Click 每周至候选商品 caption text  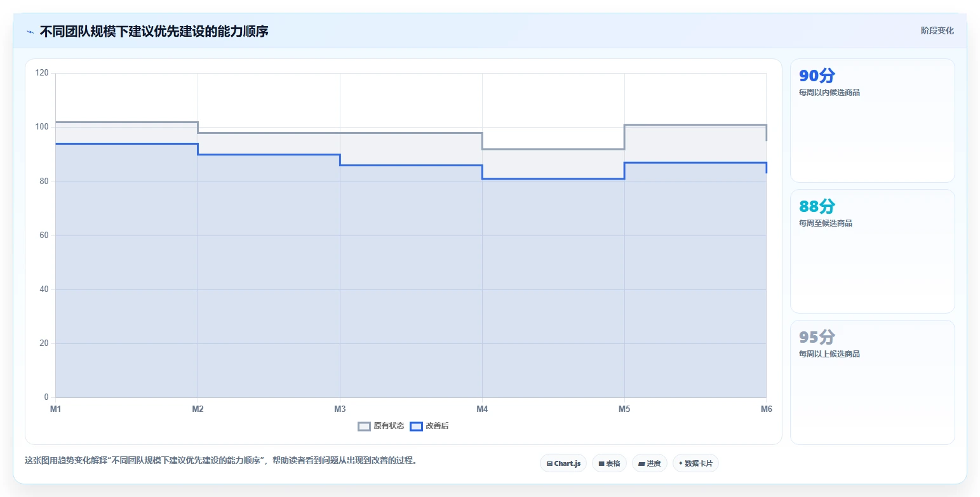pyautogui.click(x=826, y=223)
